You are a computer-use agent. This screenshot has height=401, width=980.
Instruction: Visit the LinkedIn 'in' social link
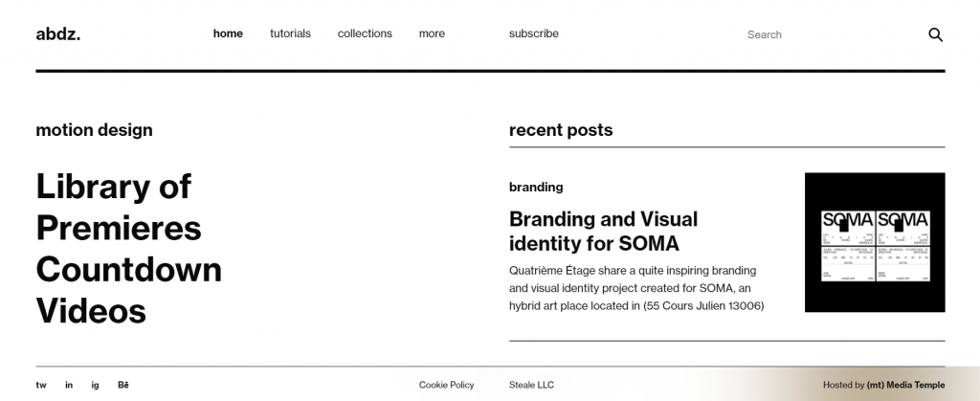(x=69, y=385)
